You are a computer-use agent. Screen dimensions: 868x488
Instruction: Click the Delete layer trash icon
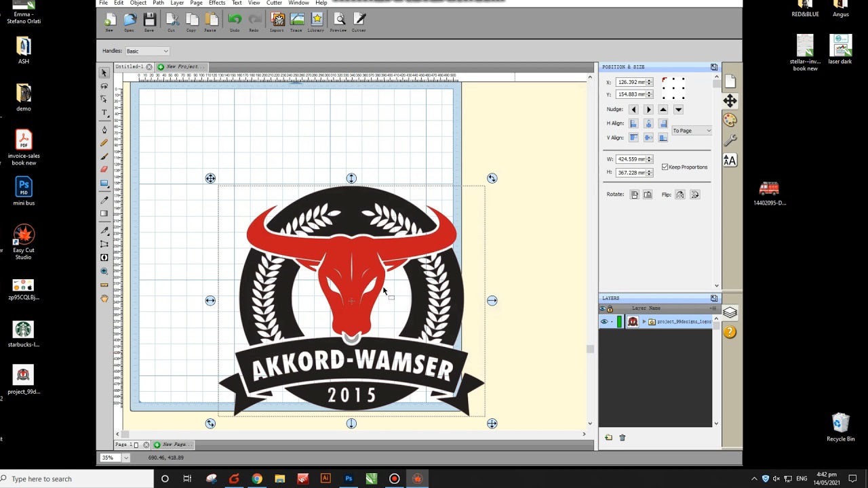(x=623, y=438)
